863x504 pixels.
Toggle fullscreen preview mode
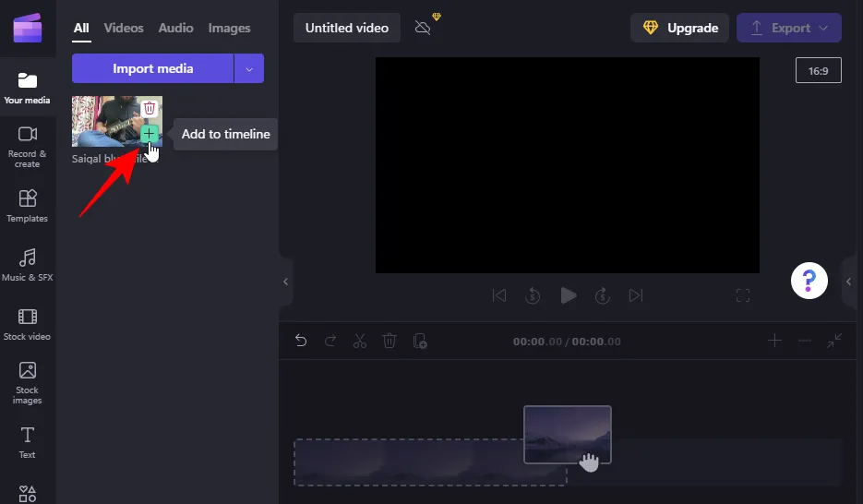tap(743, 295)
